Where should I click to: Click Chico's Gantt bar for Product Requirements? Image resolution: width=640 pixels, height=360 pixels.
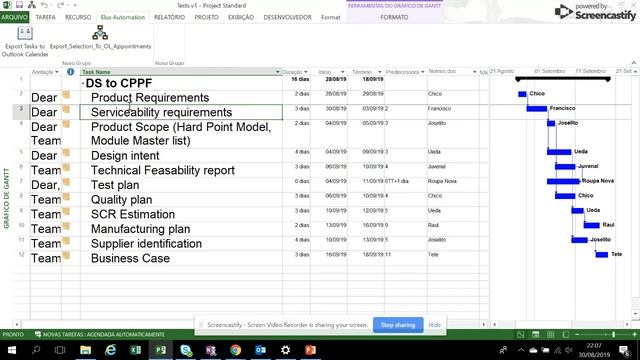(x=522, y=94)
